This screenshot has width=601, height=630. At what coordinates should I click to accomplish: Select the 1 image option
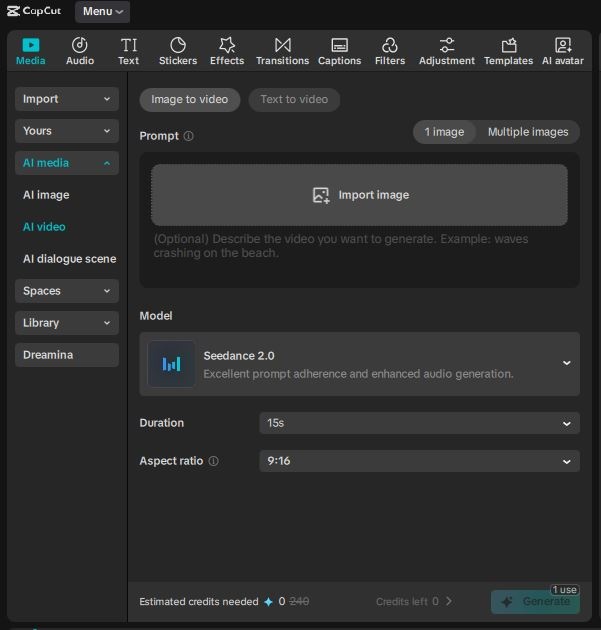tap(444, 132)
